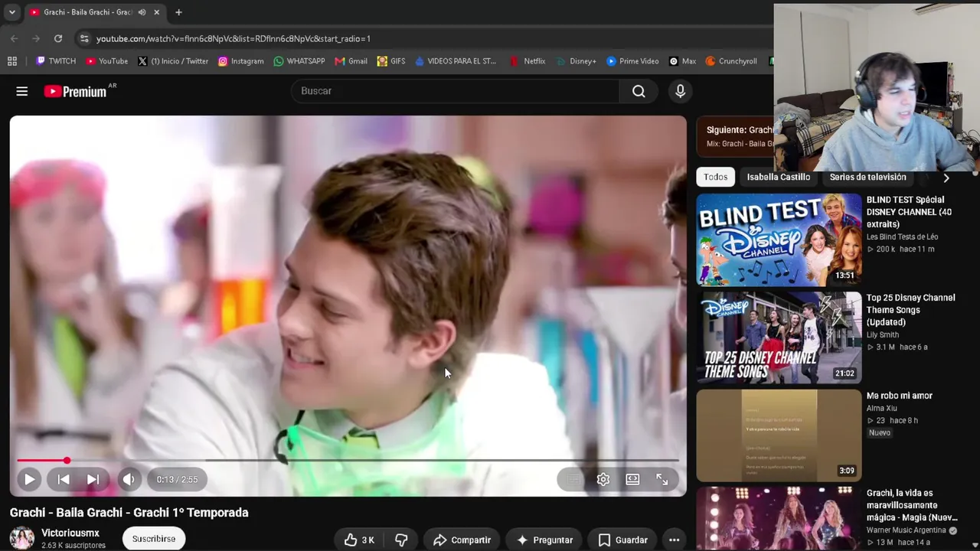Play the paused video
980x551 pixels.
coord(29,480)
